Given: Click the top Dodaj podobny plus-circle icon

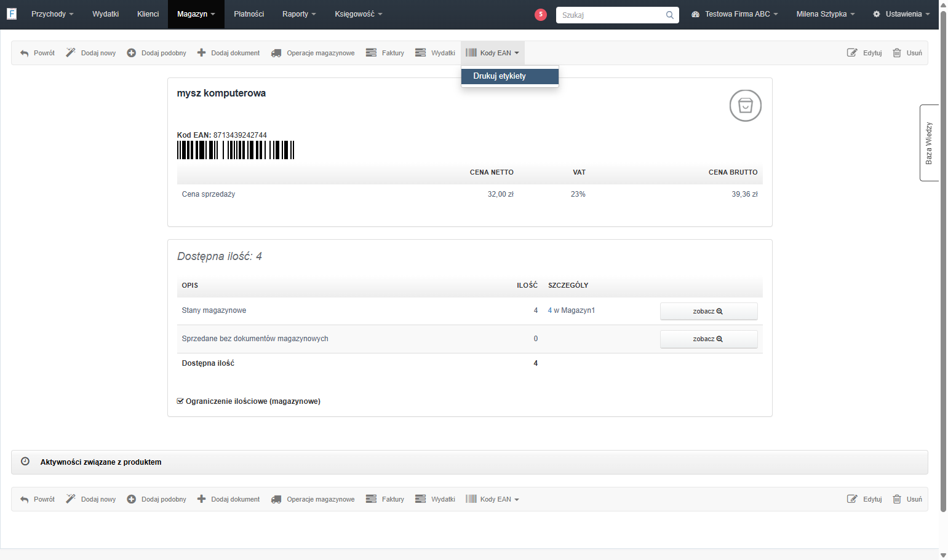Looking at the screenshot, I should pyautogui.click(x=131, y=53).
